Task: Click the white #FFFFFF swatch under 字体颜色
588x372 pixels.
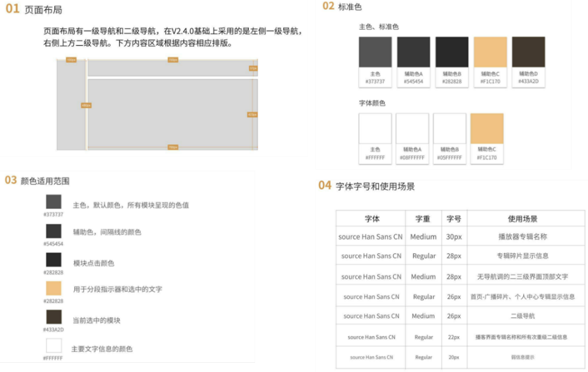Action: [x=375, y=129]
